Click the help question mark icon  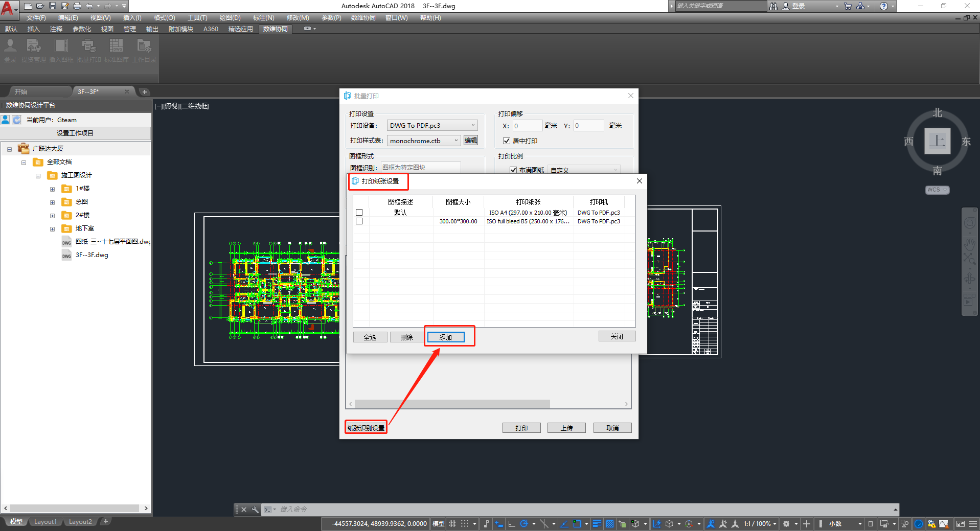[883, 6]
